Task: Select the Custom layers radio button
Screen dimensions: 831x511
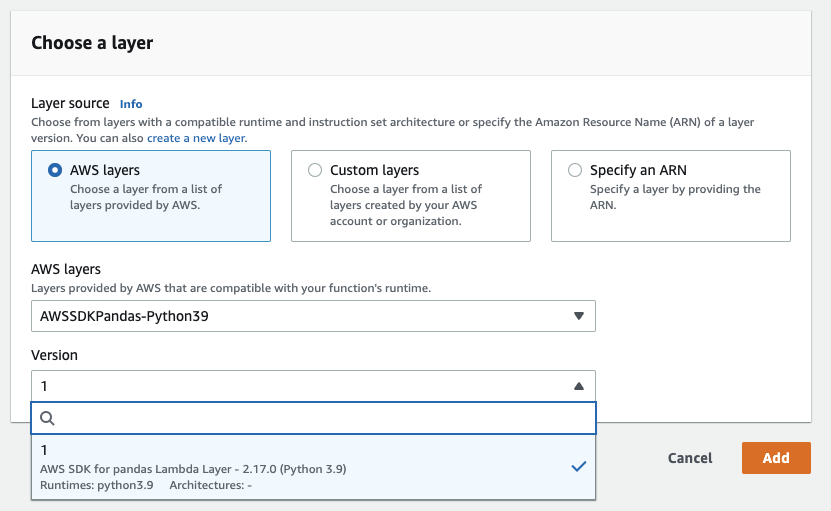Action: click(315, 170)
